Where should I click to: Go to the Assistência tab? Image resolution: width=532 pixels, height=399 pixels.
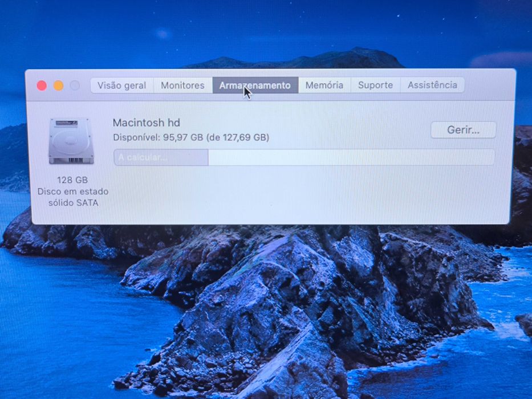tap(432, 85)
